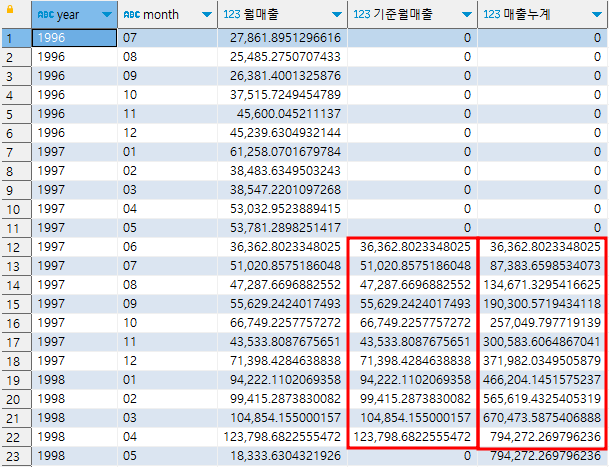Click 매출누계 cell in row 23
The image size is (609, 467).
543,456
